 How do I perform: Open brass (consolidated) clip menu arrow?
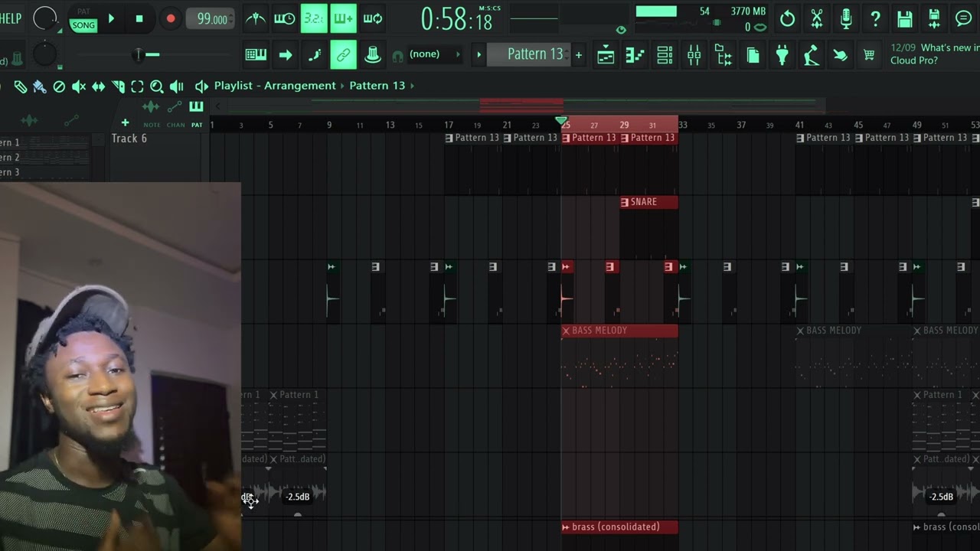point(566,527)
